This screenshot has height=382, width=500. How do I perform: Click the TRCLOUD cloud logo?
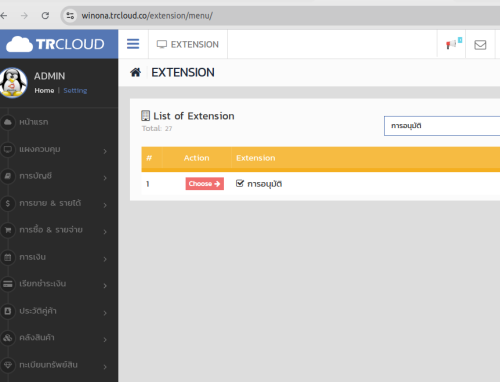pyautogui.click(x=55, y=44)
